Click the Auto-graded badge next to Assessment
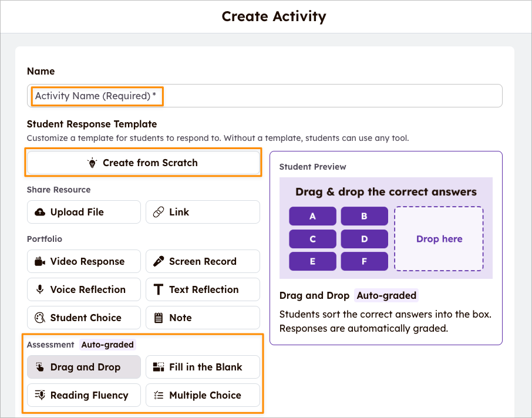The height and width of the screenshot is (418, 532). 107,345
